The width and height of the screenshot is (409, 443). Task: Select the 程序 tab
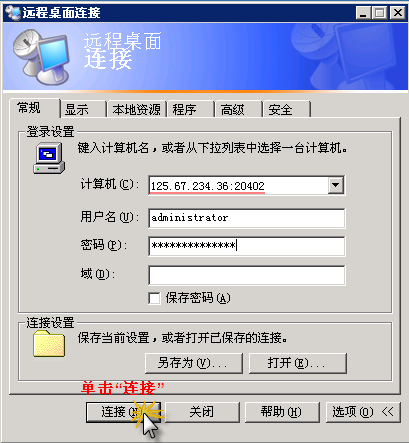(190, 109)
